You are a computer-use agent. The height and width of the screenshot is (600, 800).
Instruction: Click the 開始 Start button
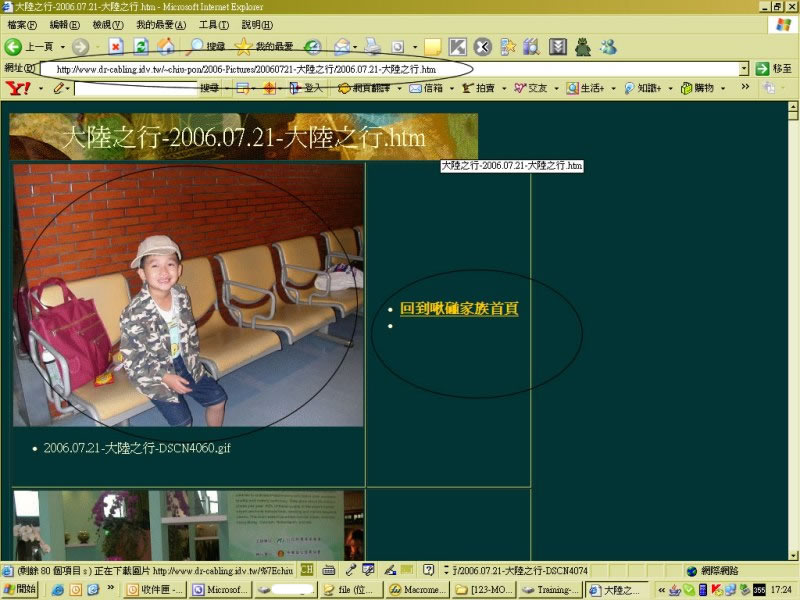(x=21, y=590)
